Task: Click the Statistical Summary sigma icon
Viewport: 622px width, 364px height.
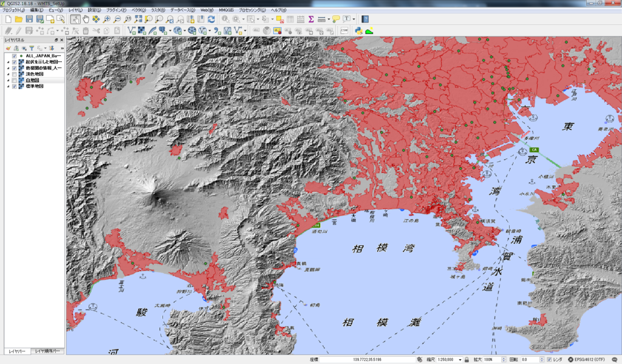Action: point(311,19)
